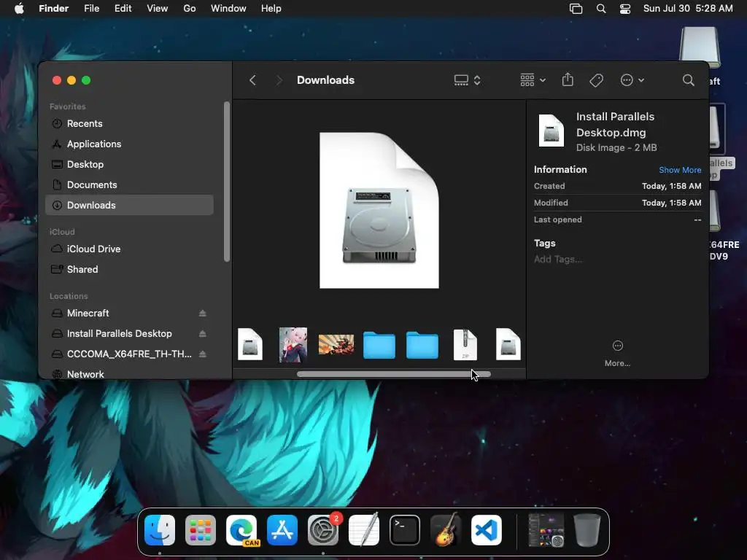Select the ZIP archive thumbnail
This screenshot has height=560, width=747.
(465, 344)
